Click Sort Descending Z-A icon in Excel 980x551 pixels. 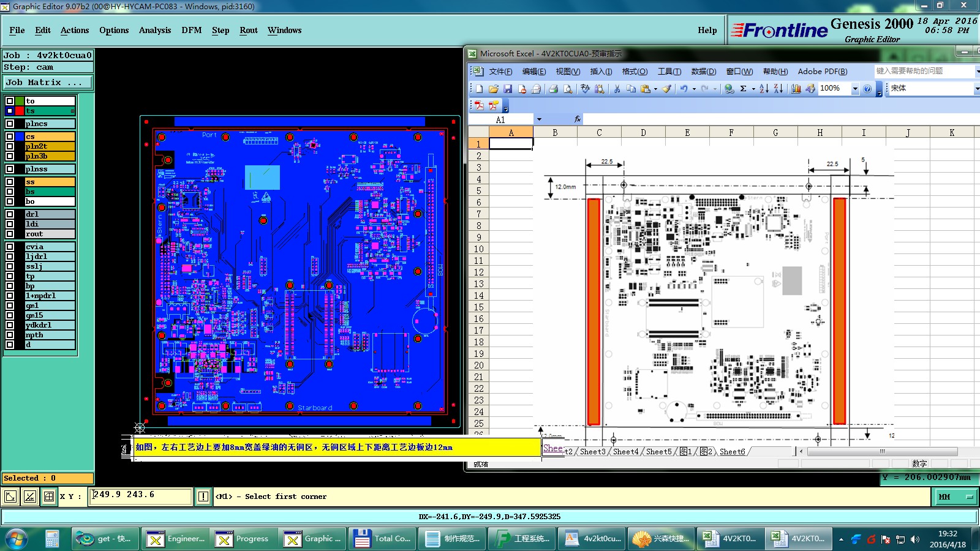pos(778,89)
